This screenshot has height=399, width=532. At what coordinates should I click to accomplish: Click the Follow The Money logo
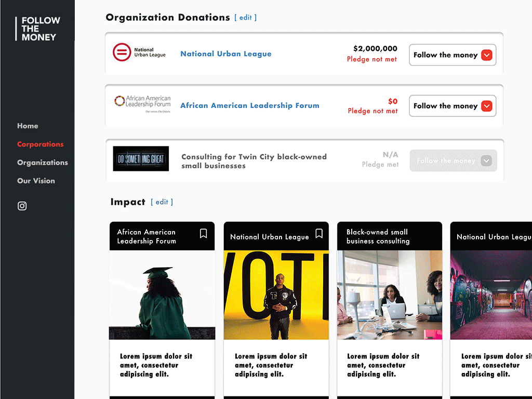point(37,29)
